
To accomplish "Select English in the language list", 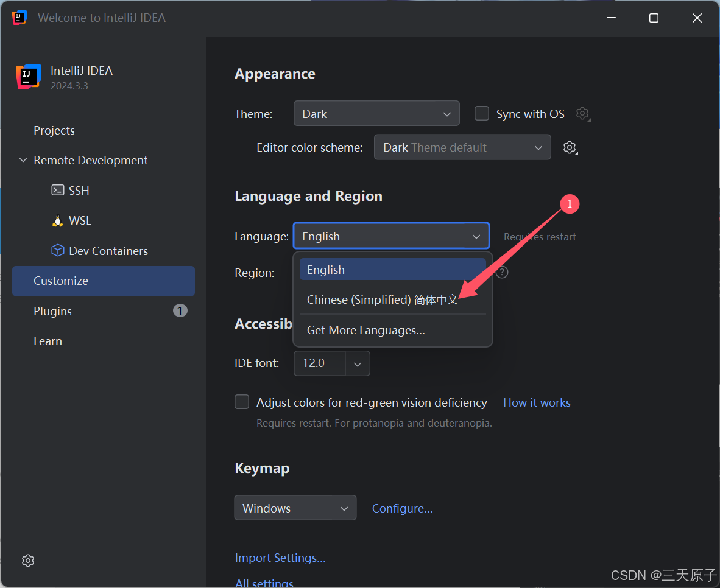I will coord(393,270).
